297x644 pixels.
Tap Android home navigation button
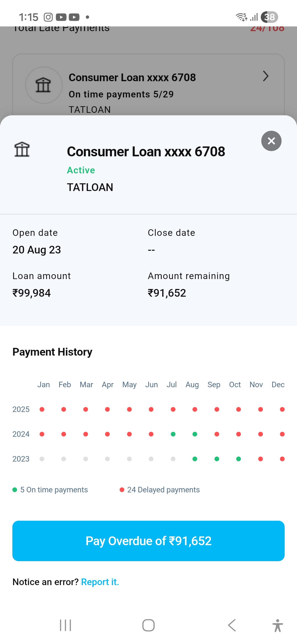point(148,625)
